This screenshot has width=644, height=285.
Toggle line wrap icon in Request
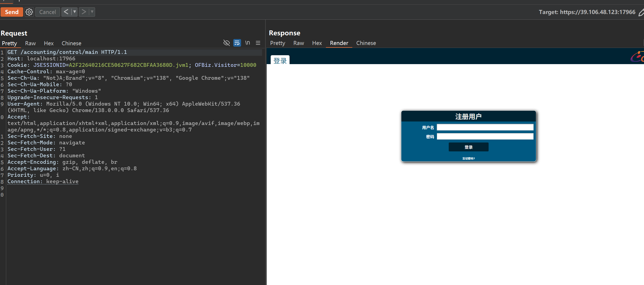[x=237, y=43]
